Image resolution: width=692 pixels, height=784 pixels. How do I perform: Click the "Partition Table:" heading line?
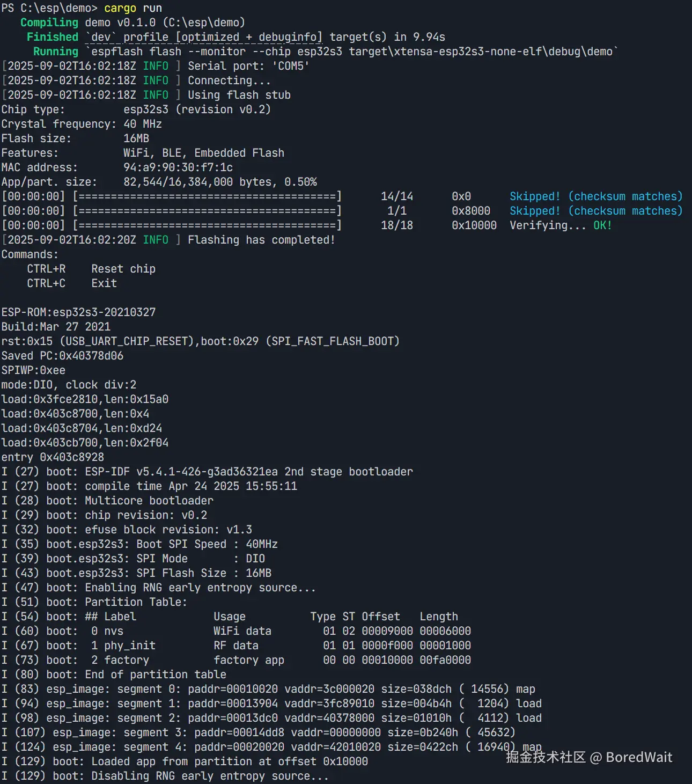pos(136,602)
